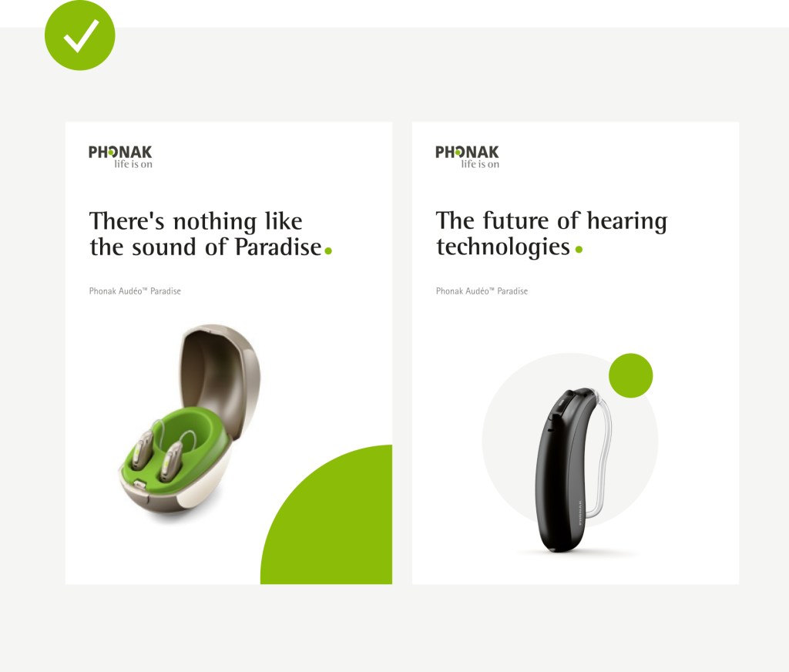
Task: Click left poster's Phonak Audéo Paradise caption
Action: coord(135,291)
